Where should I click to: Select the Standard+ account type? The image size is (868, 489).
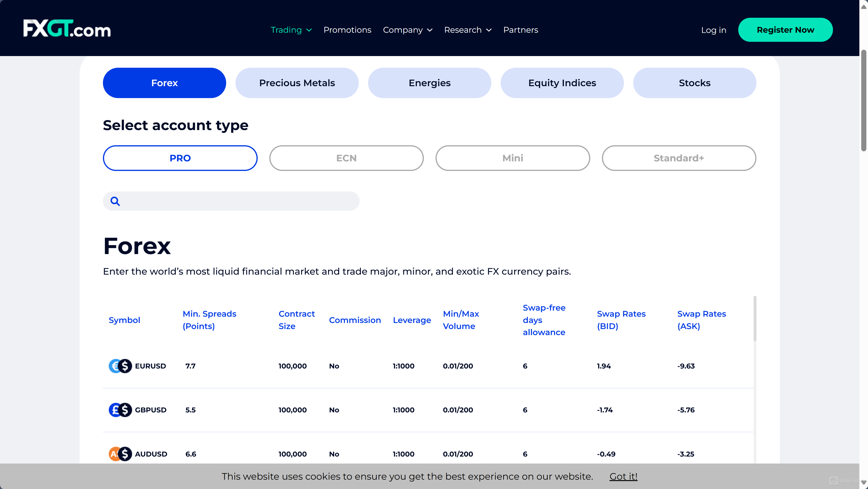679,158
